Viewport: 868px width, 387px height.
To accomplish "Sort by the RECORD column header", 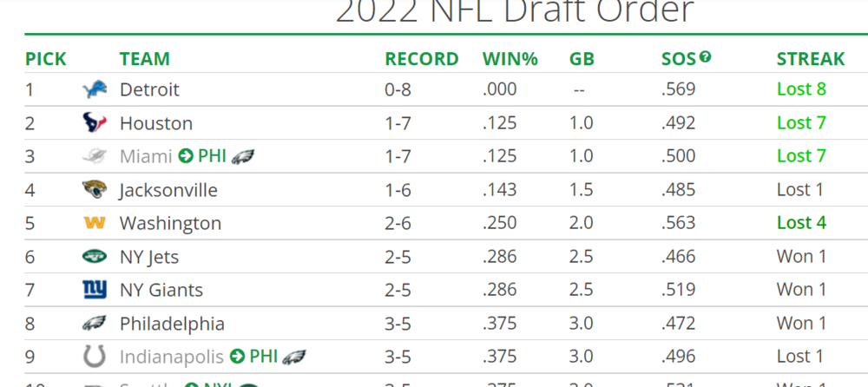I will pyautogui.click(x=422, y=59).
